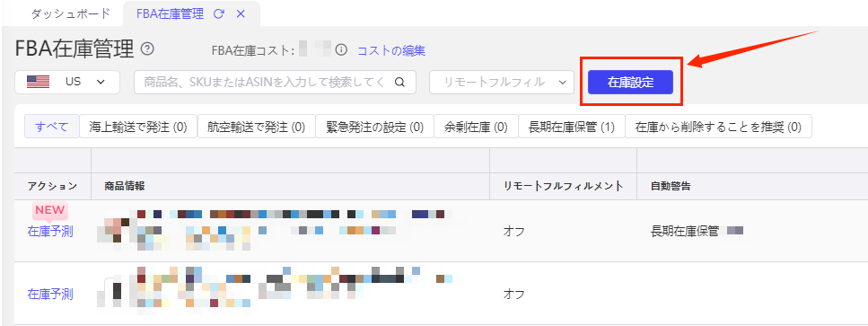Filter by 在庫から削除することを推奨 (0)

click(x=718, y=127)
